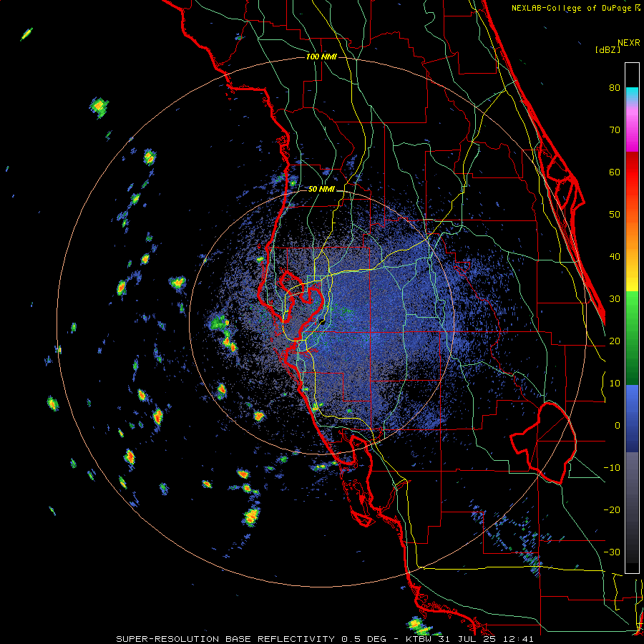Click the NEXLAB-College of DuPage credit text

(x=576, y=8)
